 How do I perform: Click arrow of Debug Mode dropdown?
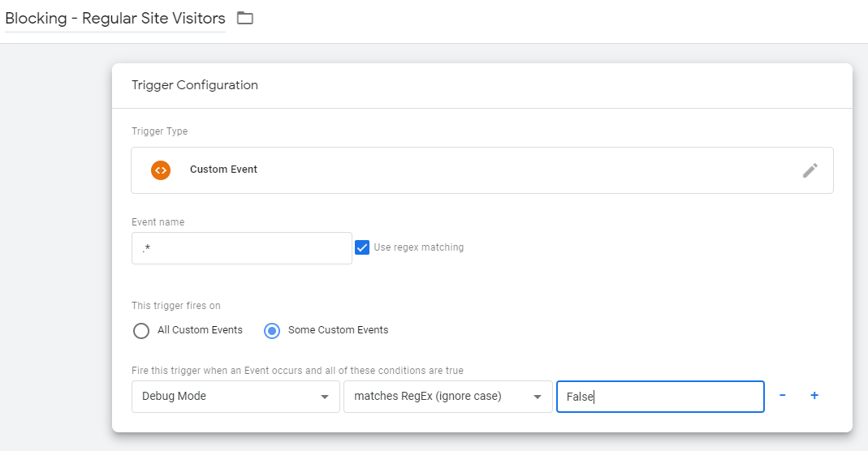pos(325,397)
